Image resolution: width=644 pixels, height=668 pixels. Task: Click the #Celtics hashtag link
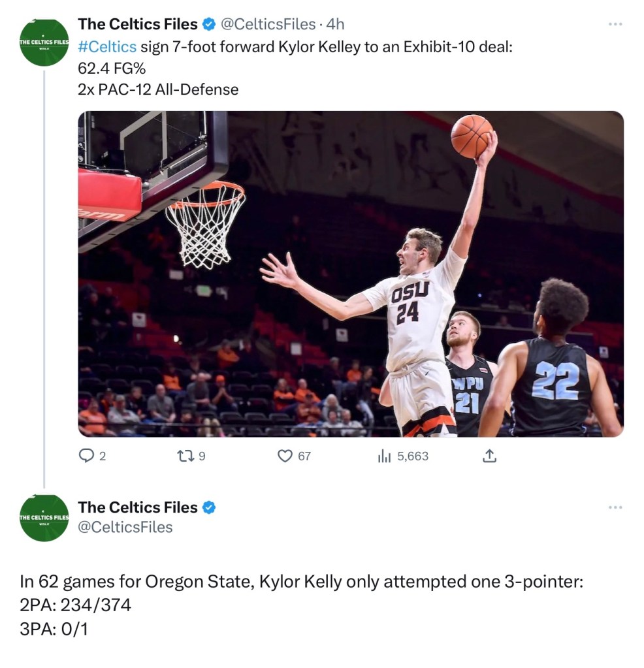click(107, 46)
